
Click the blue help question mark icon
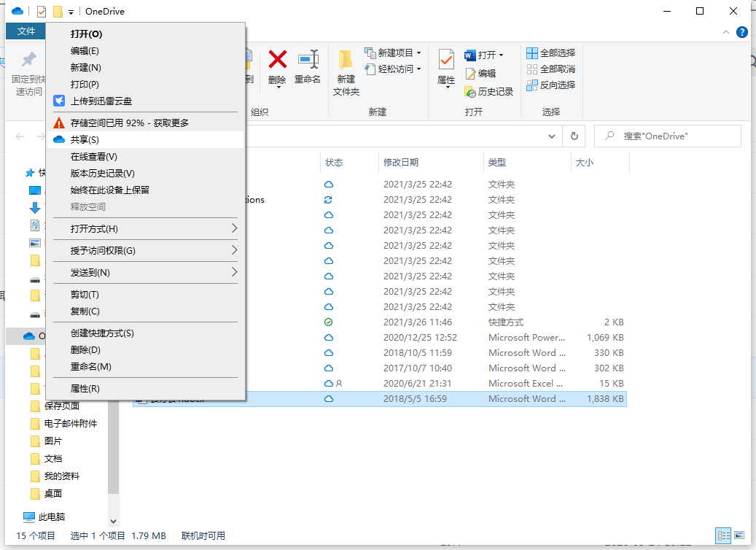(x=742, y=32)
